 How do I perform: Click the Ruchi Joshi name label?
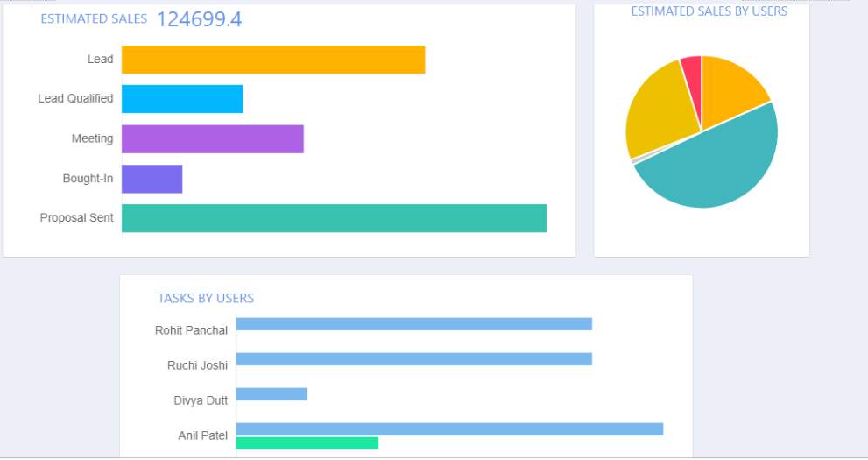(x=198, y=365)
